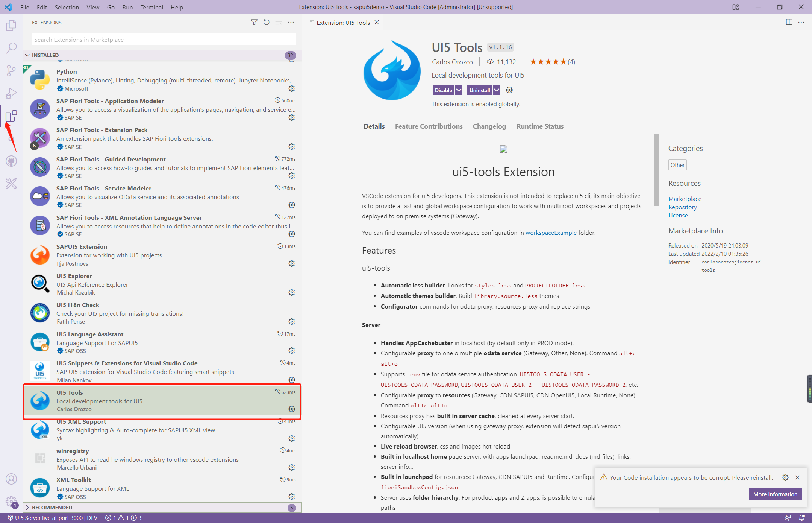Click More Information button in notification
Screen dimensions: 812x523
pyautogui.click(x=775, y=494)
